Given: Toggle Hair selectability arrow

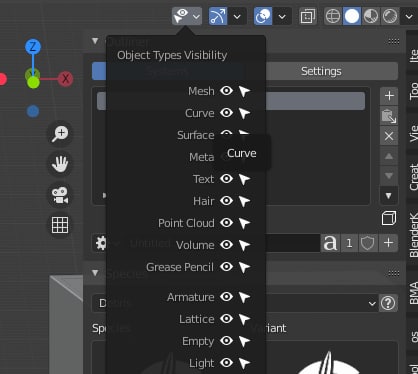Looking at the screenshot, I should 244,201.
